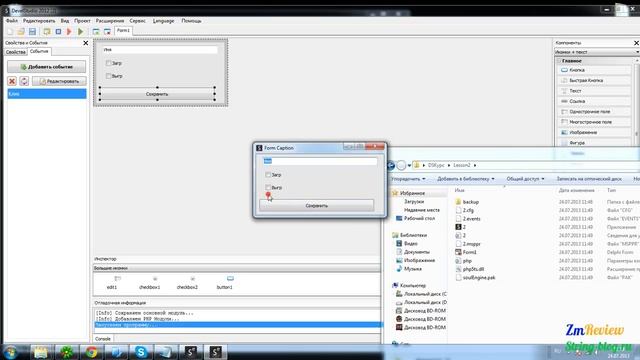
Task: Select checkbox1 in the inspector icons
Action: pos(150,282)
